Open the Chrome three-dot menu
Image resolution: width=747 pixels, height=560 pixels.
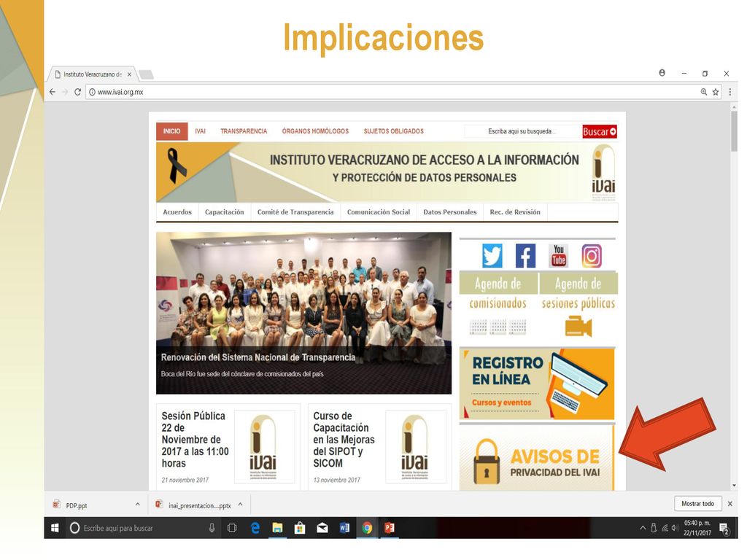click(x=729, y=92)
